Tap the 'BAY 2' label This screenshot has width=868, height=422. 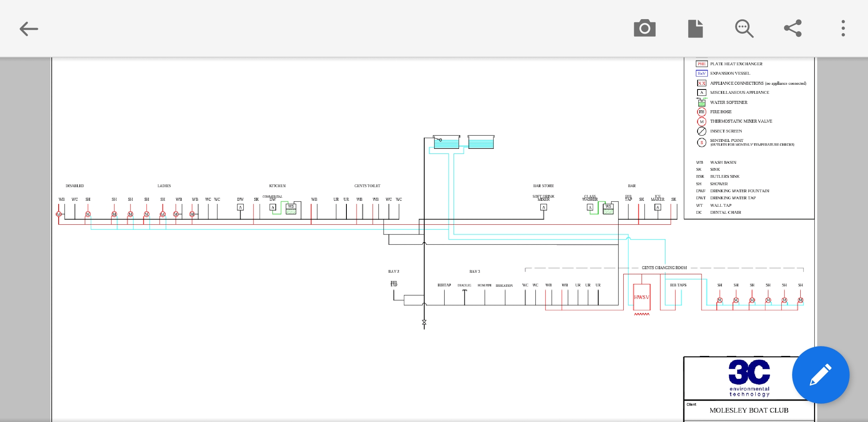coord(394,271)
